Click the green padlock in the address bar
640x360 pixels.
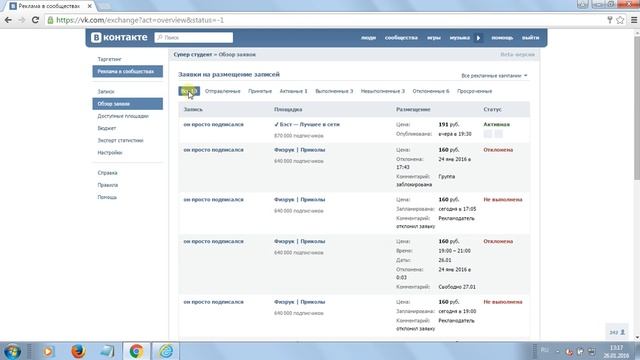(51, 20)
